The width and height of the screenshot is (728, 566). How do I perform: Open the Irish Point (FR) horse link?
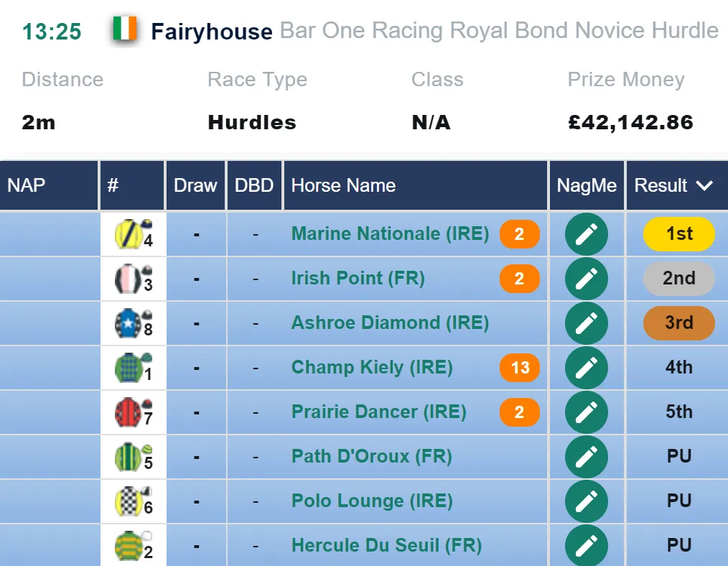tap(358, 278)
